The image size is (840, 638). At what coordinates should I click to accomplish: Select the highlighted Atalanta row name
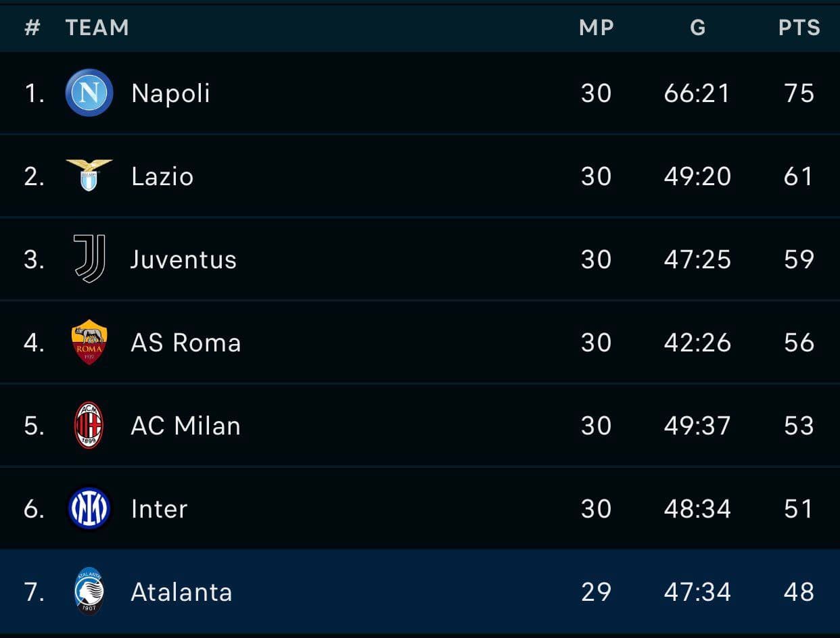[x=181, y=592]
